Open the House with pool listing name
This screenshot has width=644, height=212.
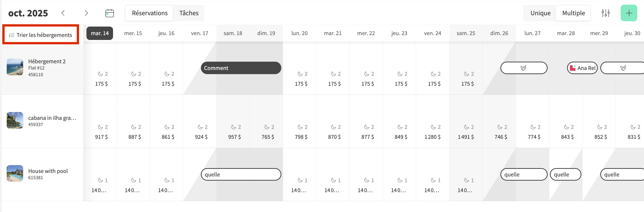point(48,171)
